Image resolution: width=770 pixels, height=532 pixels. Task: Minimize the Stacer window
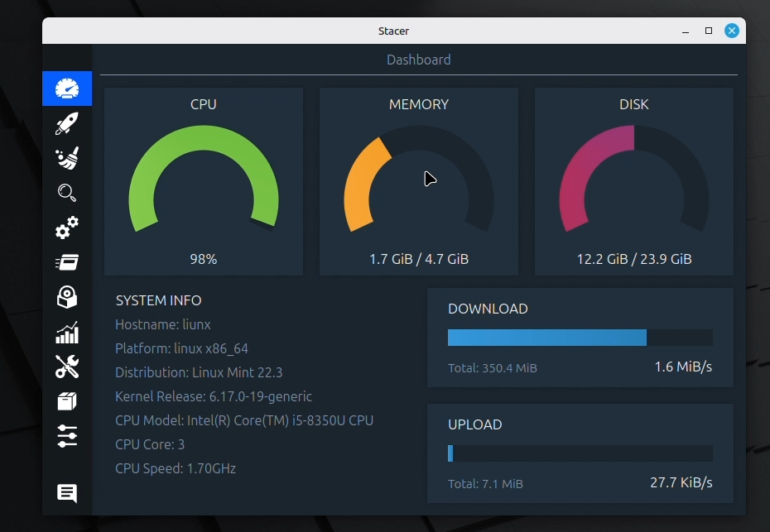pyautogui.click(x=686, y=31)
